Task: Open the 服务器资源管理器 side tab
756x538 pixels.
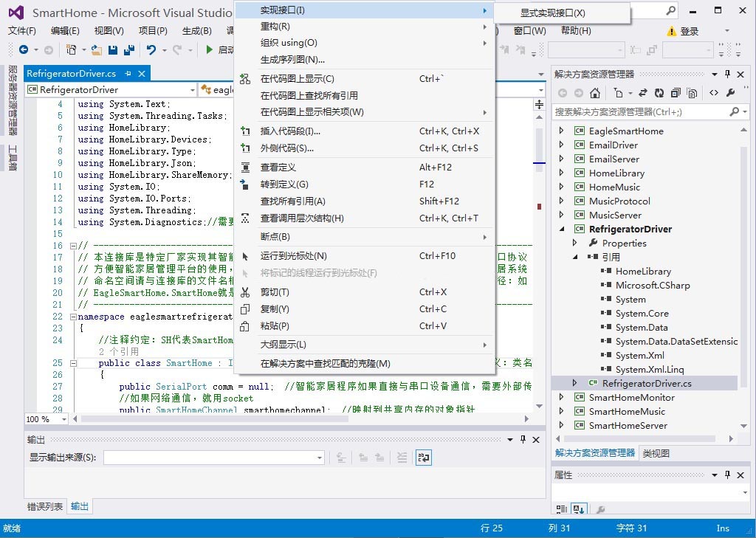Action: pos(13,100)
